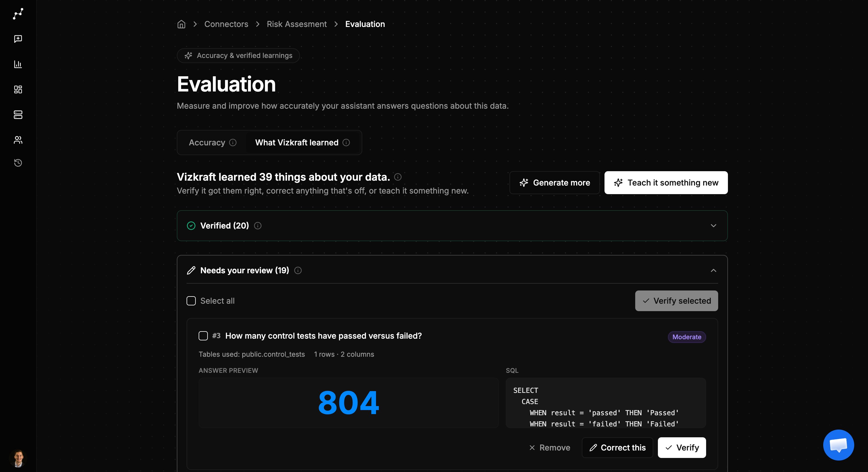Screen dimensions: 868x472
Task: Click the Accuracy & verified learnings badge
Action: point(238,56)
